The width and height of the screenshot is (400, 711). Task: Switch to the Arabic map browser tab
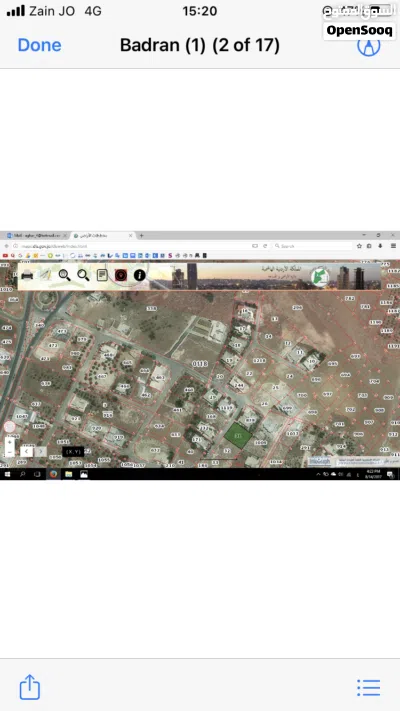[x=103, y=235]
